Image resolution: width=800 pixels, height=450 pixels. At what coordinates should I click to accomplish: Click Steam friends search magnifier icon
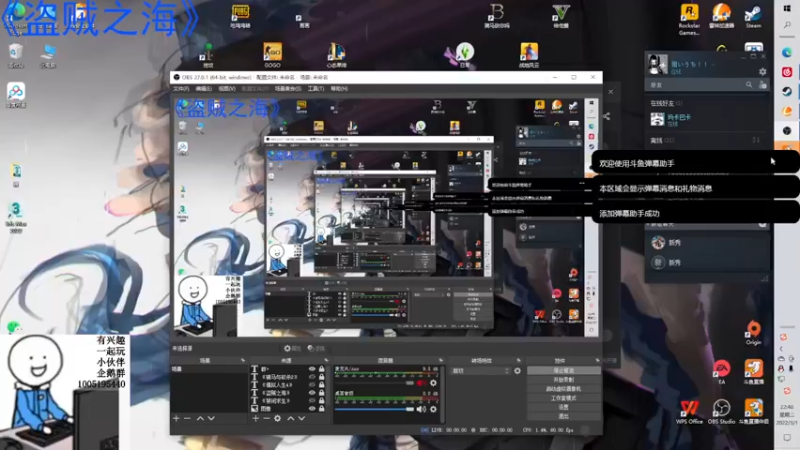tap(748, 85)
